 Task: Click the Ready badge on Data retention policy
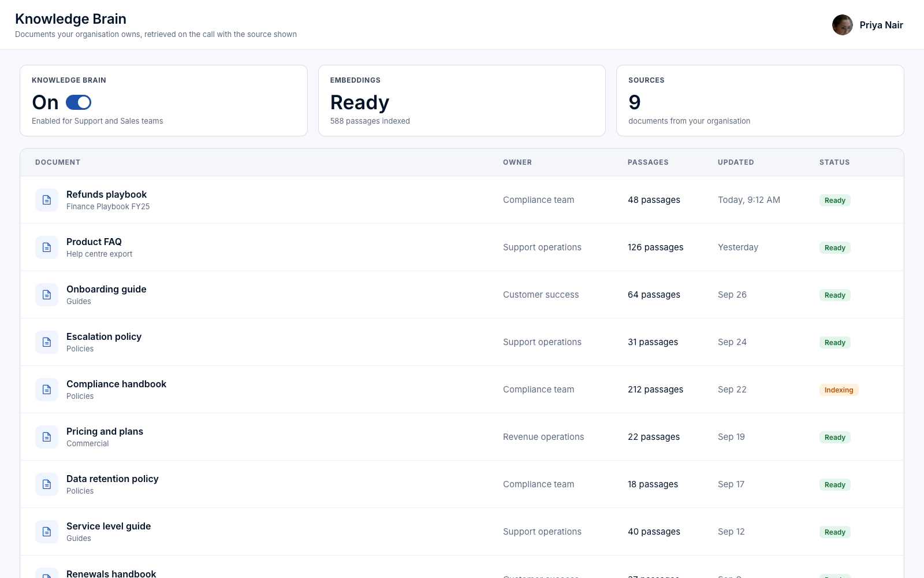(x=834, y=485)
